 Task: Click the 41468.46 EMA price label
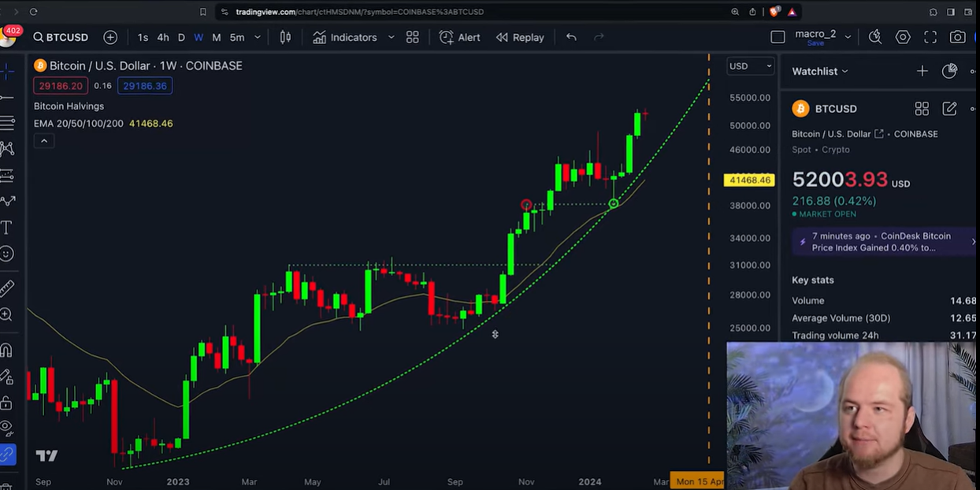pos(750,180)
